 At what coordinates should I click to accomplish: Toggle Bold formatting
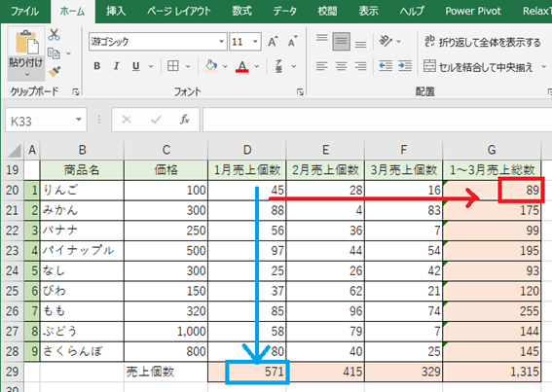click(x=96, y=66)
